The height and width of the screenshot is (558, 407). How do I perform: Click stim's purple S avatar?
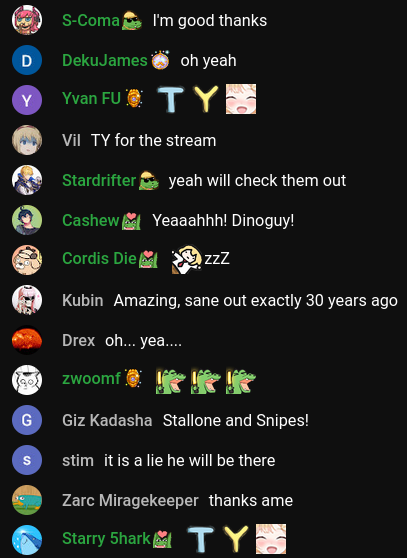coord(27,460)
